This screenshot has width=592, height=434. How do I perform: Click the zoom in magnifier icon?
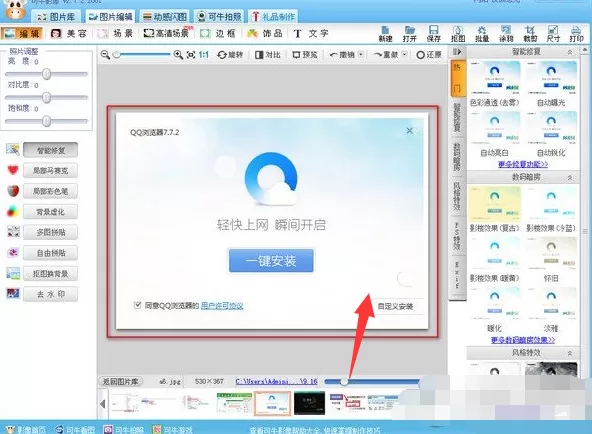(x=178, y=55)
